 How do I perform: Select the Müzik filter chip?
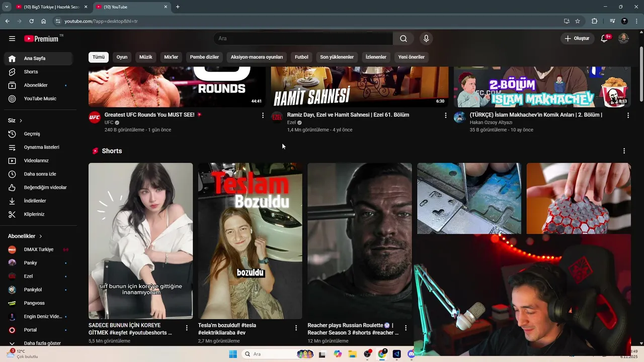click(x=146, y=57)
